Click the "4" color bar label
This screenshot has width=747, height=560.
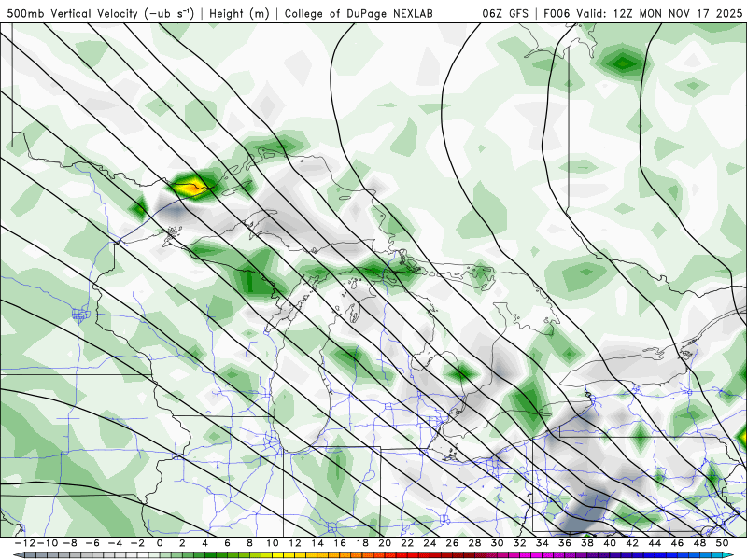204,543
